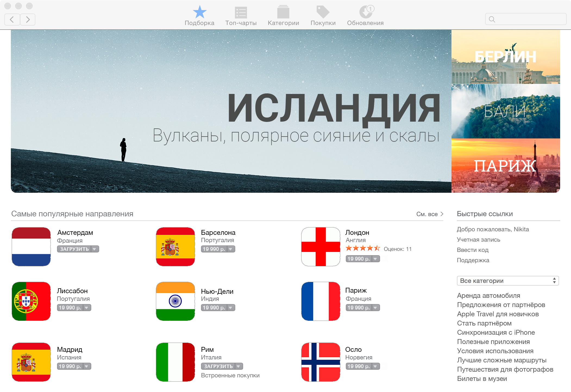Open Топ-чарты list icon
The width and height of the screenshot is (571, 392).
(241, 13)
